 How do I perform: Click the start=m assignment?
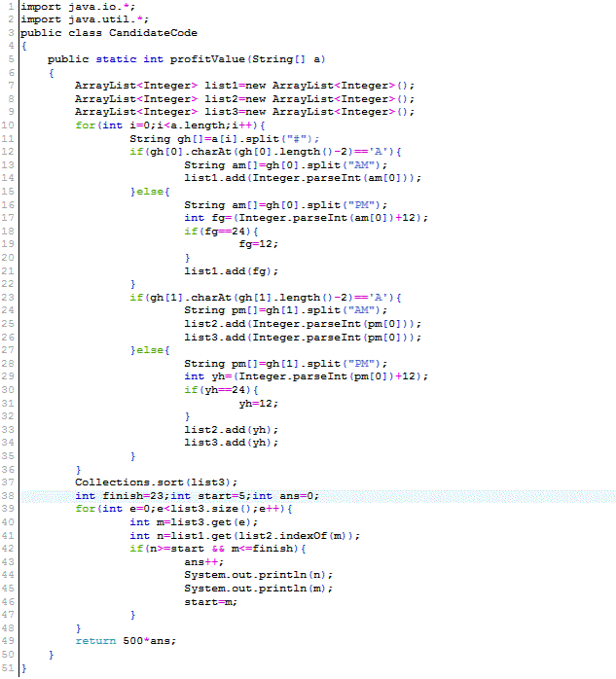pyautogui.click(x=211, y=601)
